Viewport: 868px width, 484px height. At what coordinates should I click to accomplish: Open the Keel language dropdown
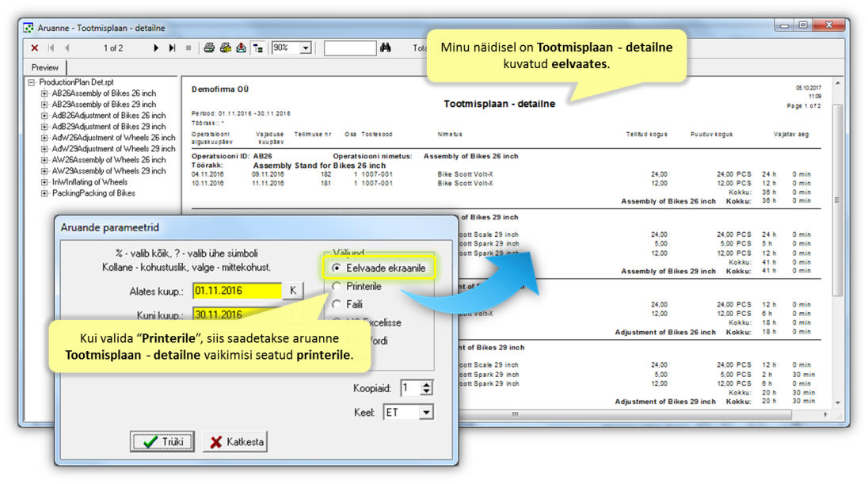[x=426, y=412]
